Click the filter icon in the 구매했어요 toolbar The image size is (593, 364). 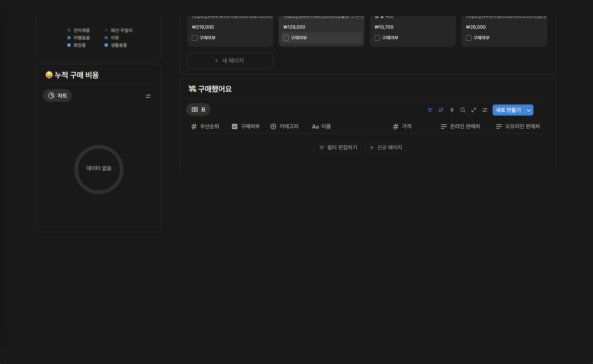pyautogui.click(x=430, y=110)
